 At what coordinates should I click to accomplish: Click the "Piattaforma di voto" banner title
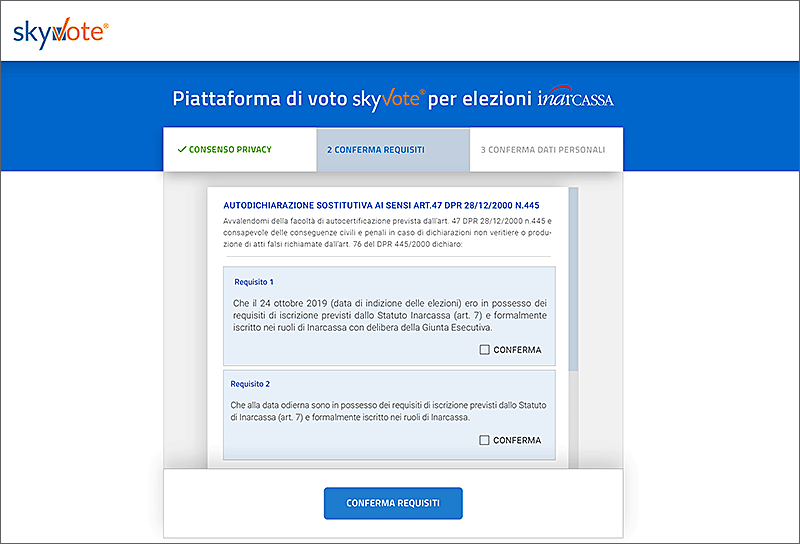(260, 99)
